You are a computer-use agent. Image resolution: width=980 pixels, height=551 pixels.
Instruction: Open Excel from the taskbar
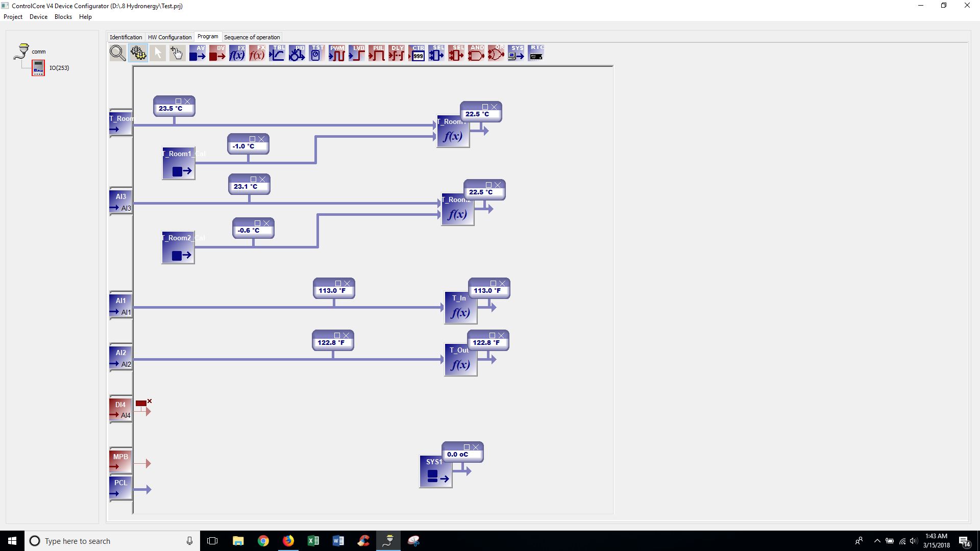coord(313,541)
